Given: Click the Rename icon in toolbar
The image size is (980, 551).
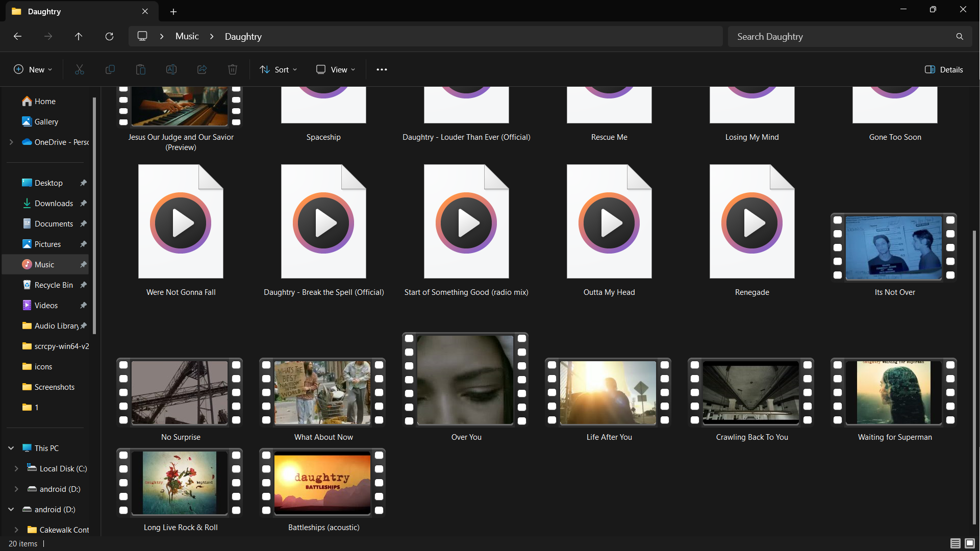Looking at the screenshot, I should pos(171,69).
